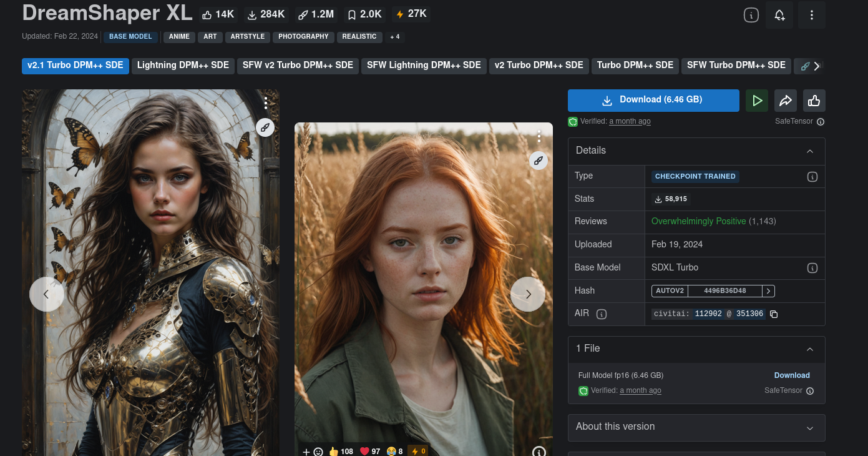
Task: Click the thumbs-up like button near Download
Action: tap(814, 101)
